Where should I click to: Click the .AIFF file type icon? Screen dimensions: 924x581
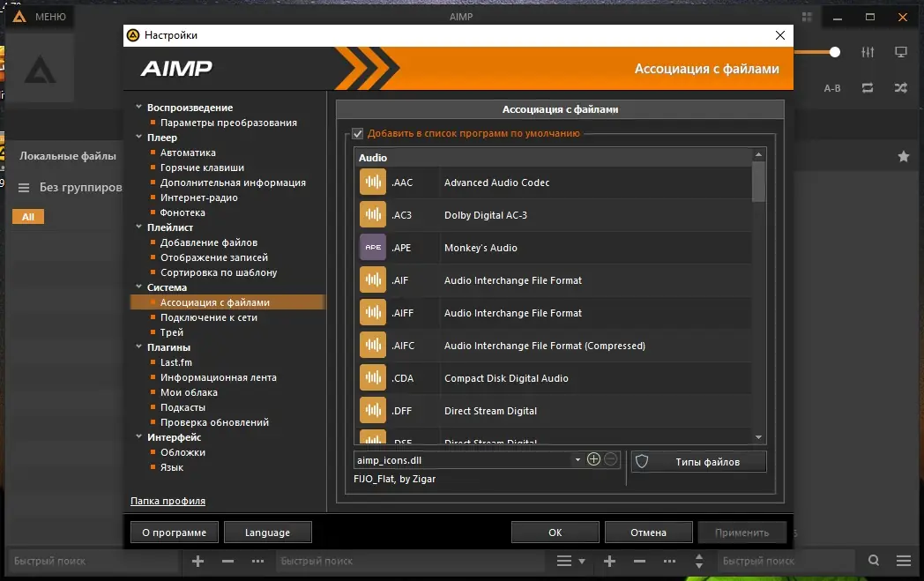(372, 313)
